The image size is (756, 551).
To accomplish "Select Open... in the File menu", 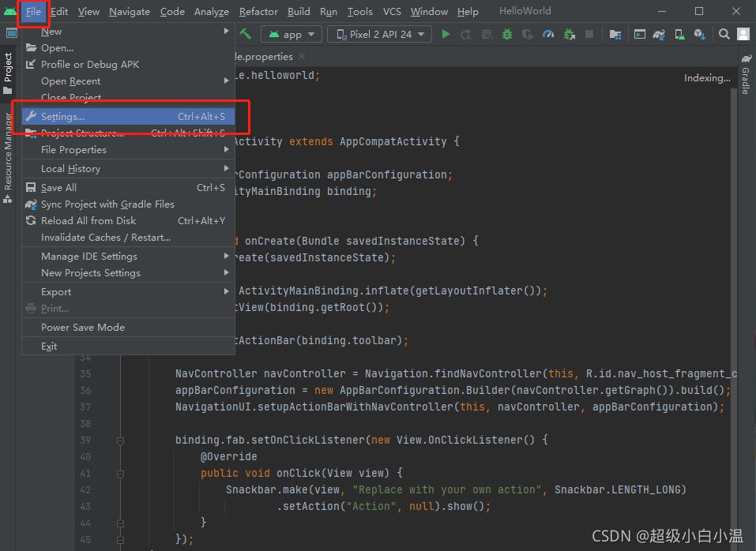I will (128, 47).
